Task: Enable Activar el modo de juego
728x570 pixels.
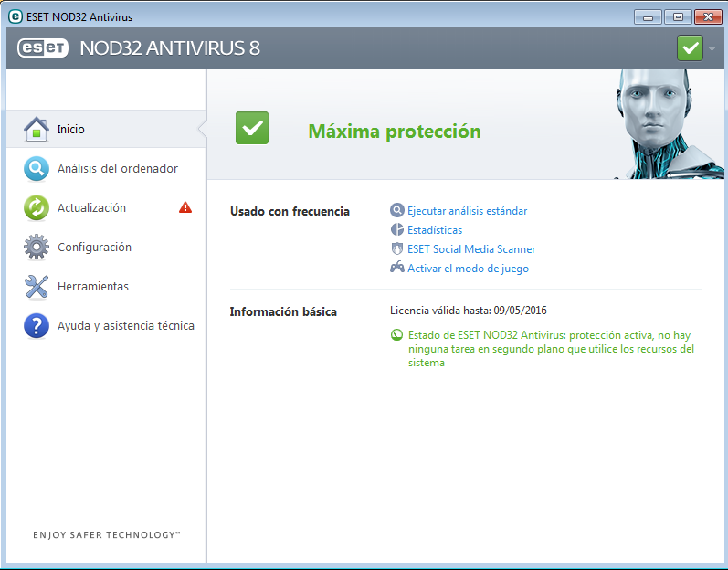Action: (x=468, y=269)
